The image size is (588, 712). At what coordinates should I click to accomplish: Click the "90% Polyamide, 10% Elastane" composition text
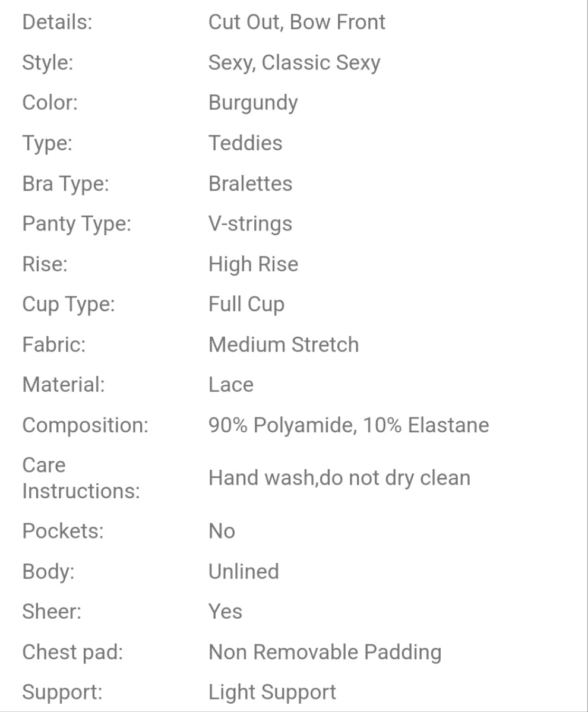click(349, 425)
